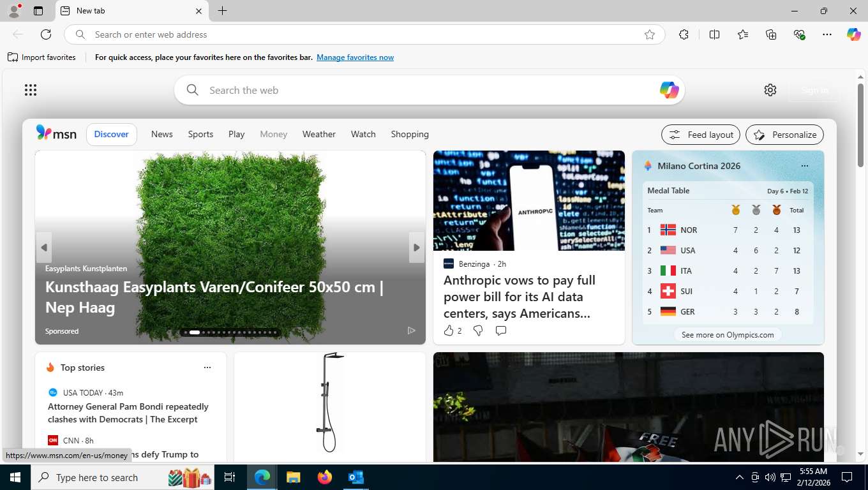
Task: Open Manage favorites now link
Action: [x=355, y=57]
